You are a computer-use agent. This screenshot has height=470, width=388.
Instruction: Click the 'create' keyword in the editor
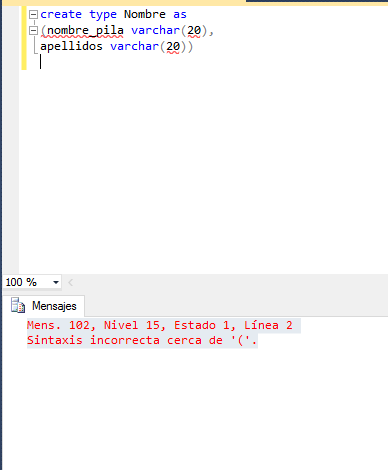[x=61, y=14]
